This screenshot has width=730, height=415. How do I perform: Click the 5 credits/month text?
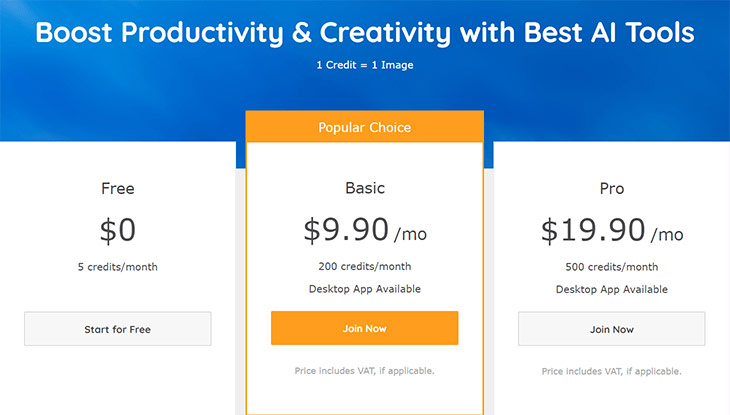click(x=118, y=267)
